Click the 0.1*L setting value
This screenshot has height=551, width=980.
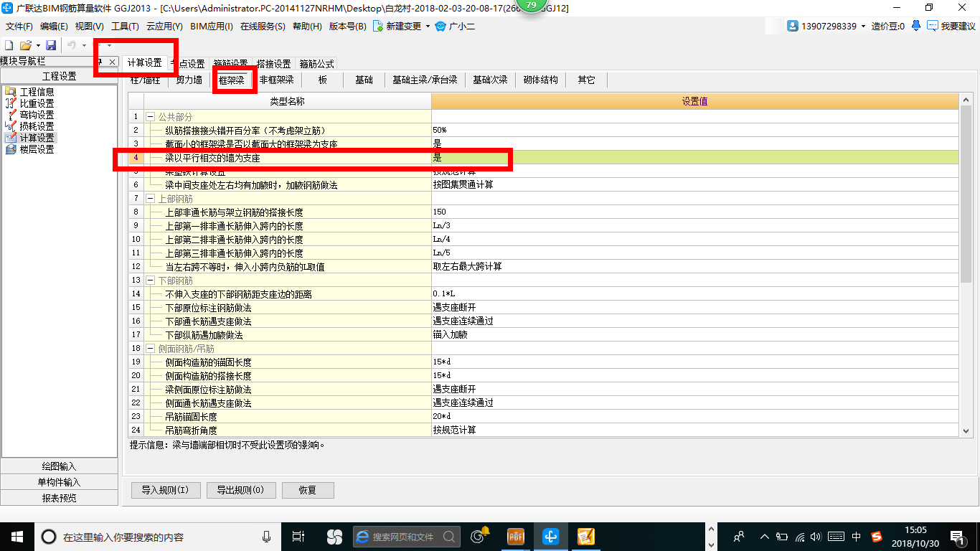pyautogui.click(x=694, y=294)
